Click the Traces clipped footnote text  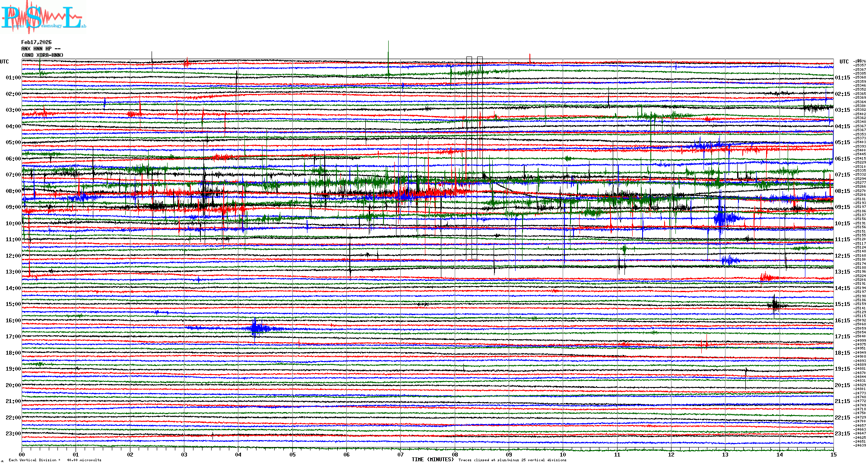point(512,460)
